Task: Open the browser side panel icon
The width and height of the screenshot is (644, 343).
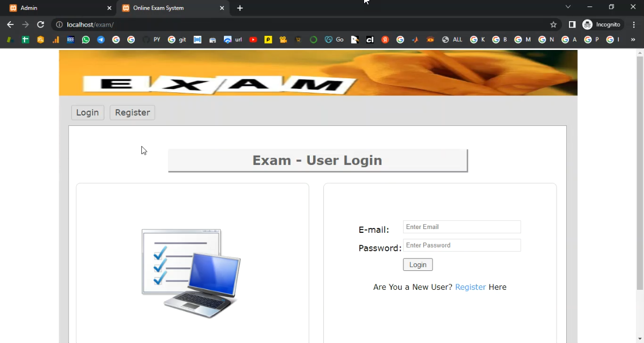Action: click(572, 24)
